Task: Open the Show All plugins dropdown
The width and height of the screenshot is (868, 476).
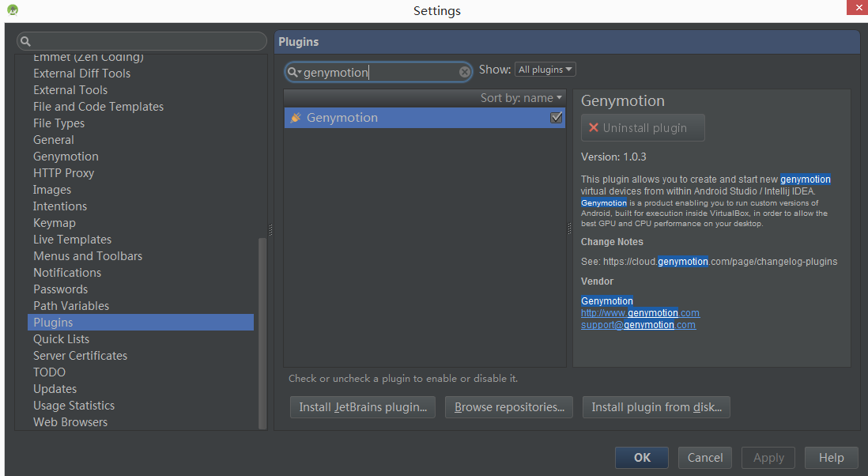Action: [545, 70]
